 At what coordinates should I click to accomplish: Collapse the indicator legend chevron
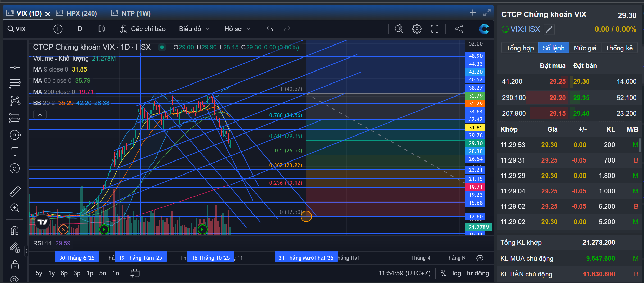[x=40, y=115]
